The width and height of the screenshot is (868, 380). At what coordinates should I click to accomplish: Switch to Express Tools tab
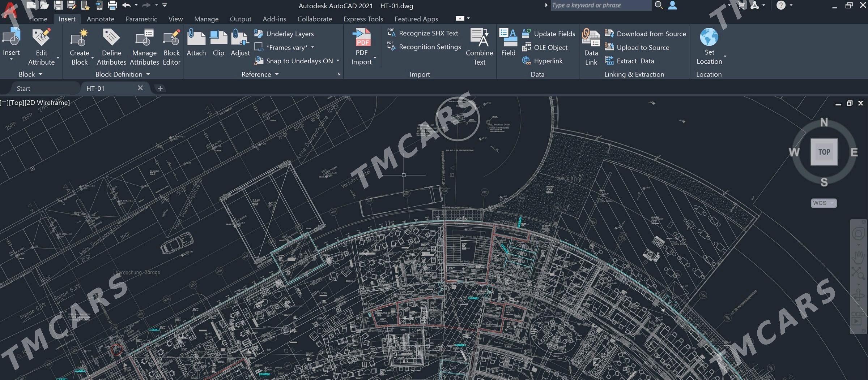(x=363, y=19)
